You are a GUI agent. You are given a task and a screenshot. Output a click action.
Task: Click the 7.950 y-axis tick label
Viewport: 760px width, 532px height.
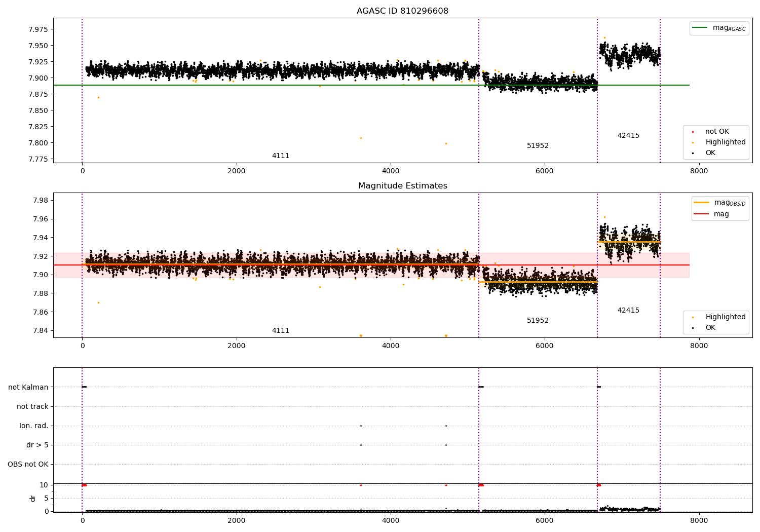(x=38, y=46)
